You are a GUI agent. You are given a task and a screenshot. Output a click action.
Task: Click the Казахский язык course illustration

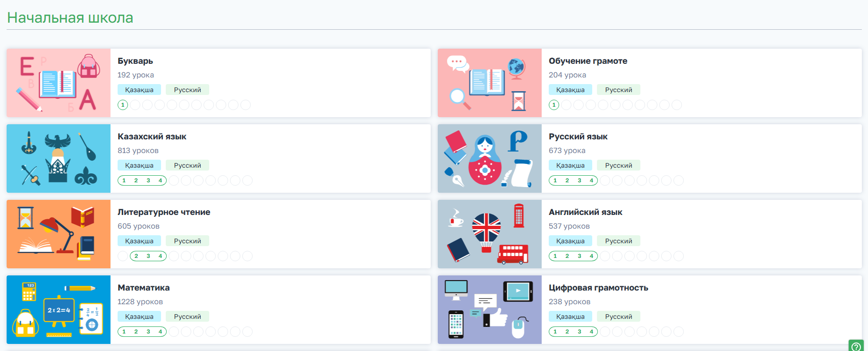(x=59, y=159)
